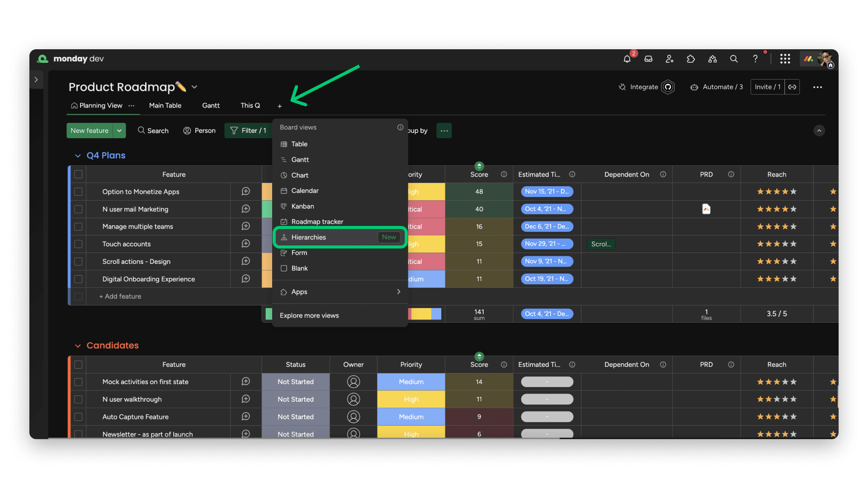Click the add view plus icon
The image size is (868, 488).
(279, 106)
